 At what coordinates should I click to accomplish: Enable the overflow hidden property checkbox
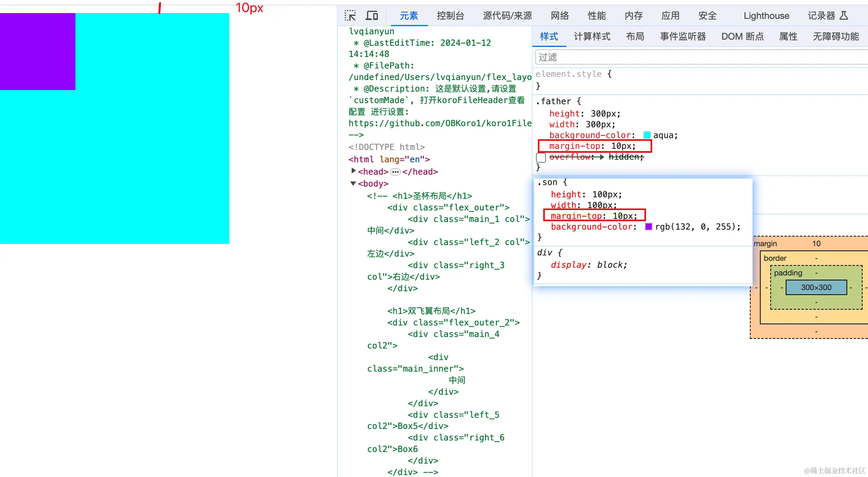[x=541, y=158]
